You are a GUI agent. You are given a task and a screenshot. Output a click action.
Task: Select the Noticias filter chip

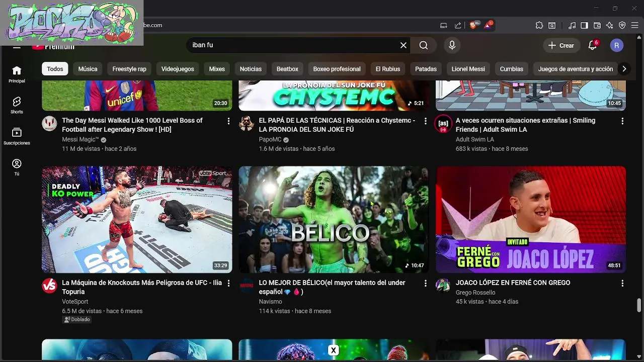251,69
